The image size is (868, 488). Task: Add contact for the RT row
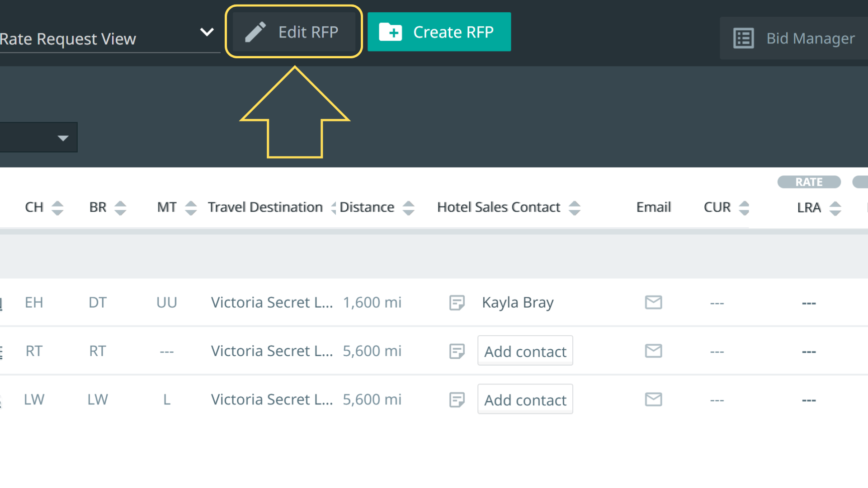[x=525, y=351]
